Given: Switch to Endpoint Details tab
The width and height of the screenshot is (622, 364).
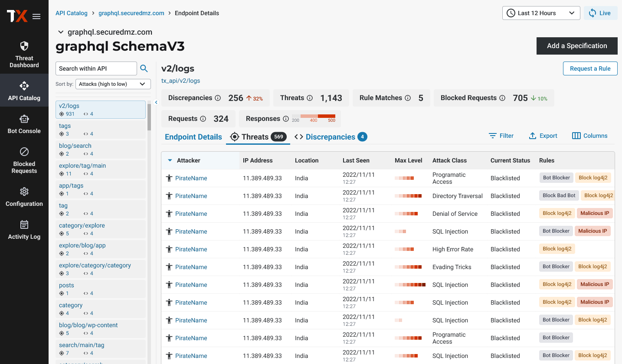Looking at the screenshot, I should click(x=193, y=137).
